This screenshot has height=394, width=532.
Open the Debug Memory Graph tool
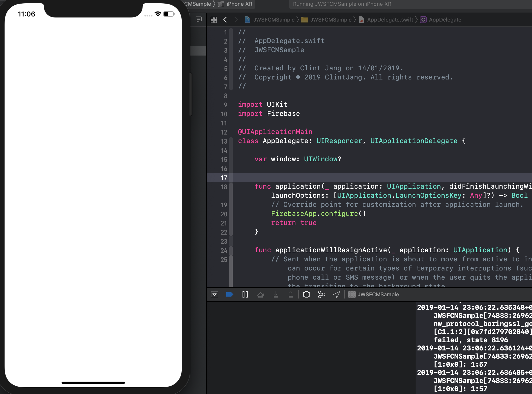click(322, 294)
